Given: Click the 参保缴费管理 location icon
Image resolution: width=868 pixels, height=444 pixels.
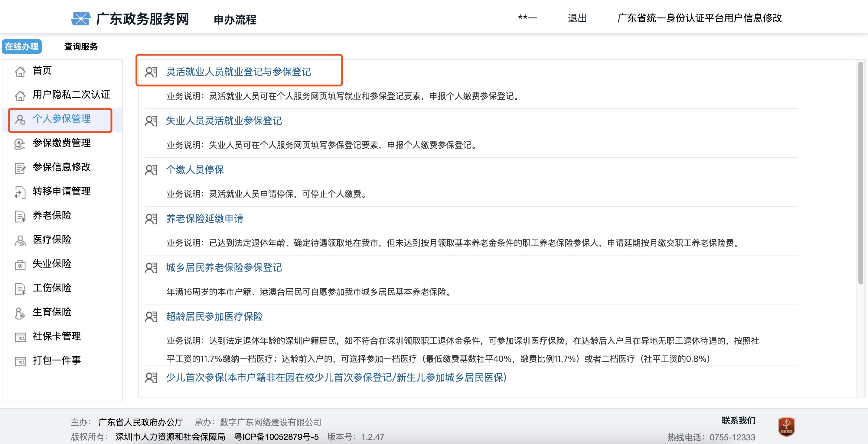Looking at the screenshot, I should pos(20,143).
